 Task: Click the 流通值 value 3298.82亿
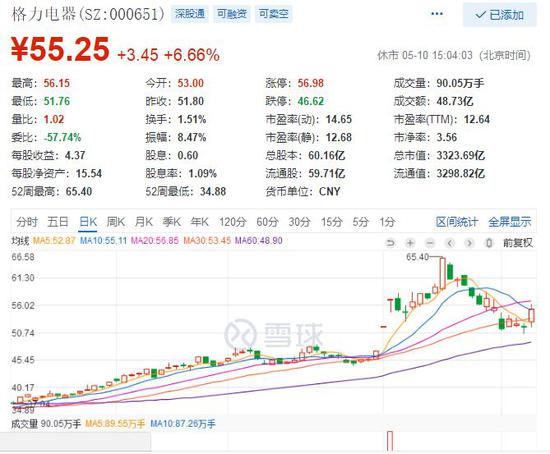[x=461, y=173]
